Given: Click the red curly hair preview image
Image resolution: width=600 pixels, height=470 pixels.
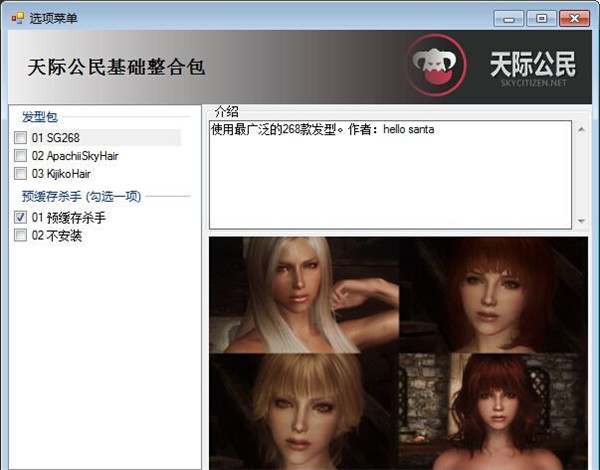Looking at the screenshot, I should coord(493,411).
